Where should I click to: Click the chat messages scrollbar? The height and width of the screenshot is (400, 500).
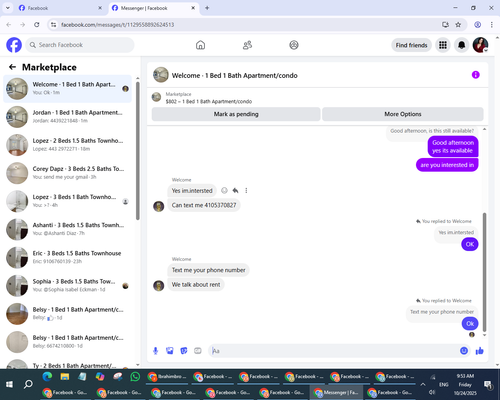pyautogui.click(x=484, y=272)
